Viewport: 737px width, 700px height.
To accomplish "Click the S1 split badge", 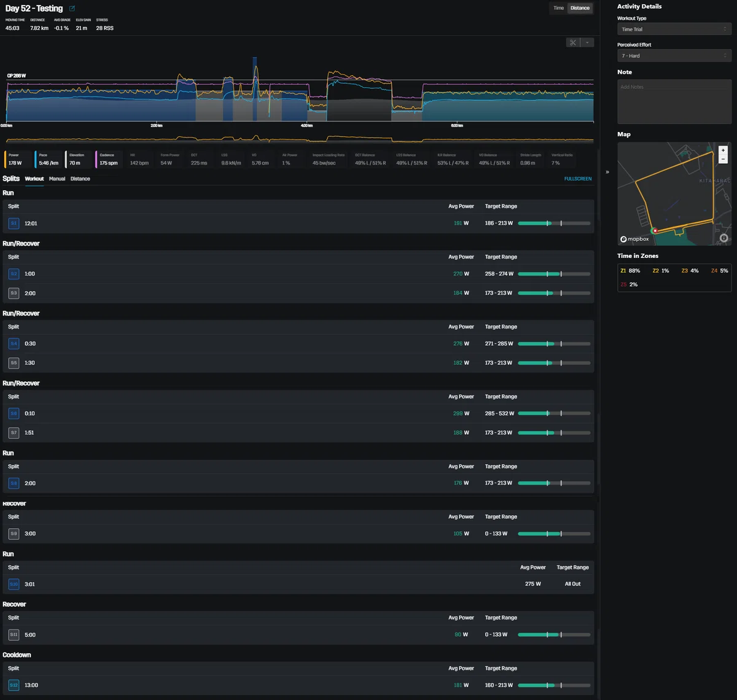I will (x=14, y=224).
